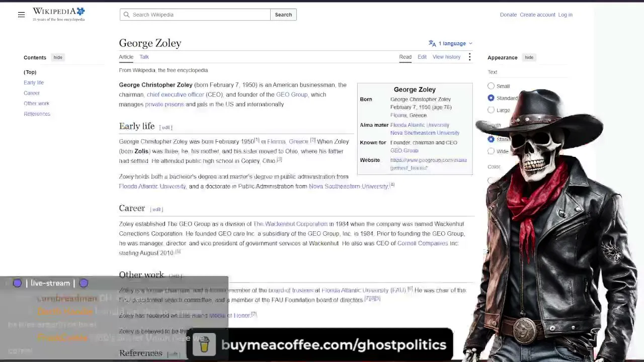
Task: Edit the Career section
Action: 156,209
